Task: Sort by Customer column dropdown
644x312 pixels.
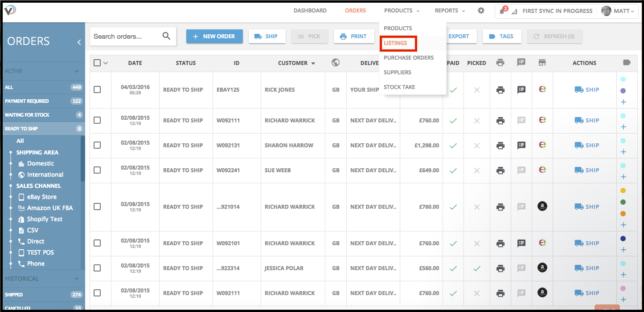Action: 313,63
